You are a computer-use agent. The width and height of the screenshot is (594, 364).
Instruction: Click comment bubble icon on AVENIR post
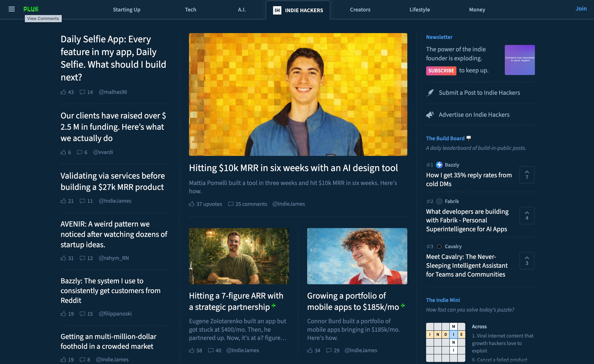pos(82,258)
